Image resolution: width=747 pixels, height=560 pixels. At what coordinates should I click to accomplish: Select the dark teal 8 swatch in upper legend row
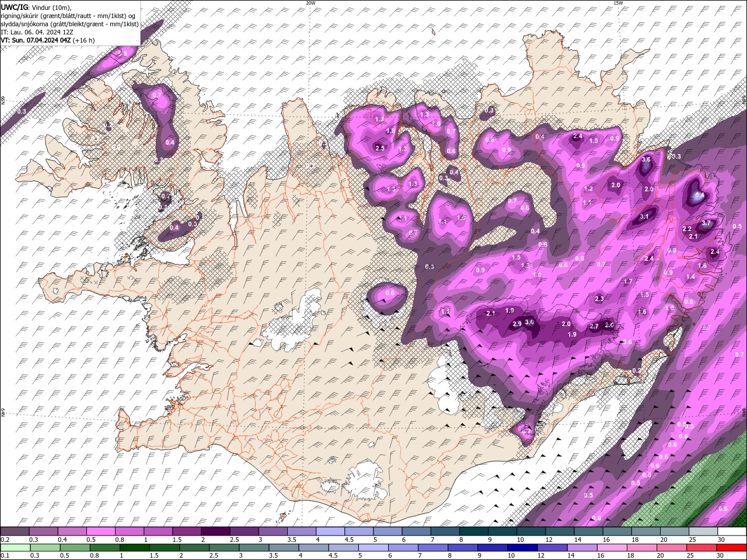(x=473, y=531)
